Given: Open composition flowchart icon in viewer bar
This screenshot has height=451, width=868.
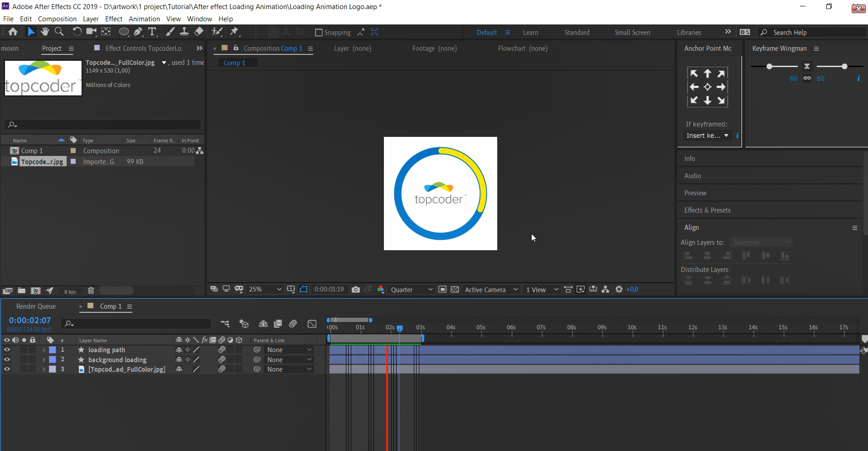Looking at the screenshot, I should point(605,289).
